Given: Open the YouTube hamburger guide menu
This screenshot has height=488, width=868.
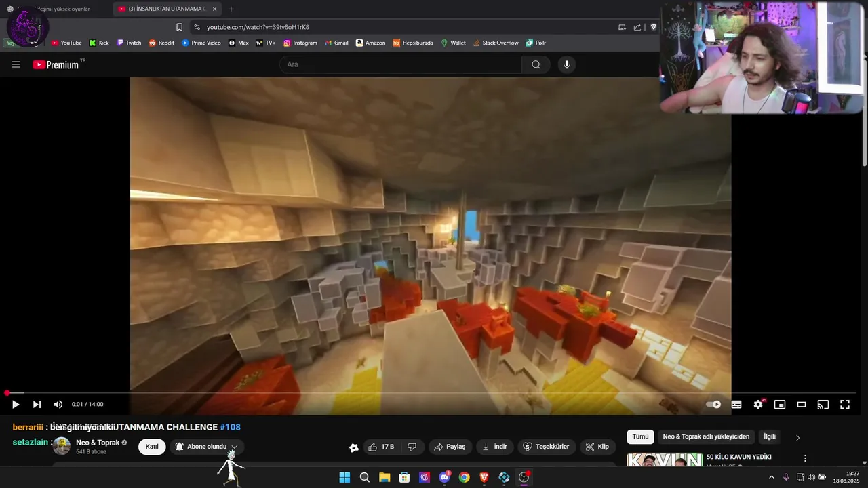Looking at the screenshot, I should pyautogui.click(x=16, y=64).
